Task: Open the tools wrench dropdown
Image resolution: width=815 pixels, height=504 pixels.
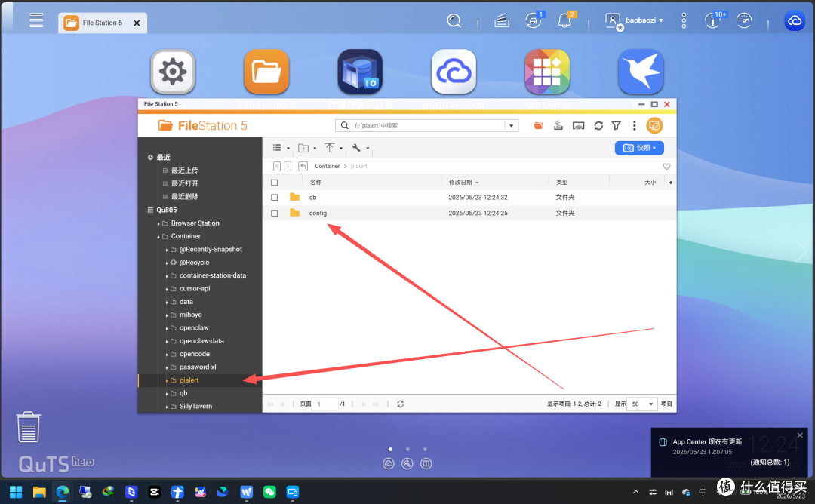Action: coord(360,148)
